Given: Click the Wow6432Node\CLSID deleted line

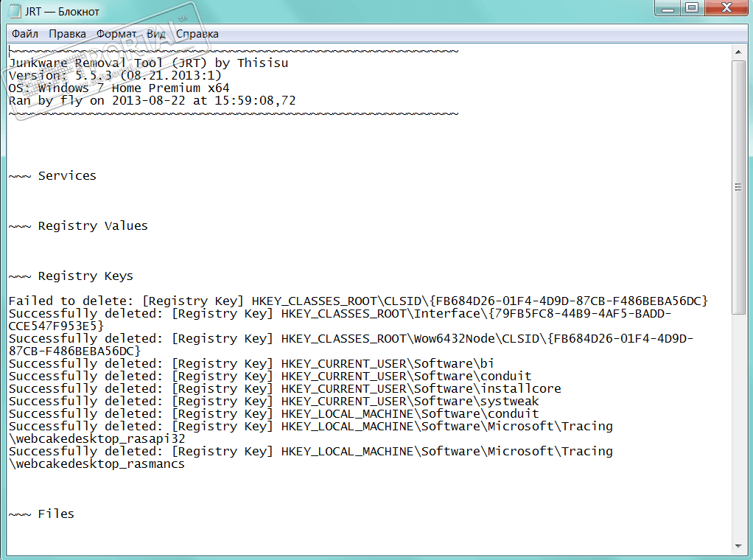Looking at the screenshot, I should [x=351, y=339].
